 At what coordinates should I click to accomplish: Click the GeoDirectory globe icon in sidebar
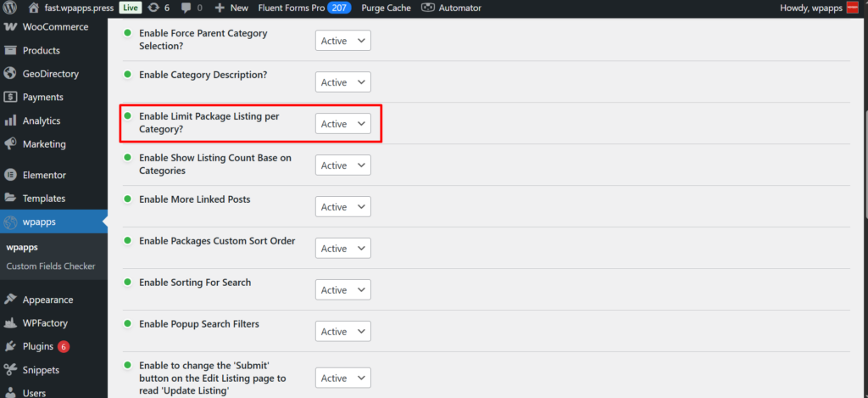coord(11,74)
